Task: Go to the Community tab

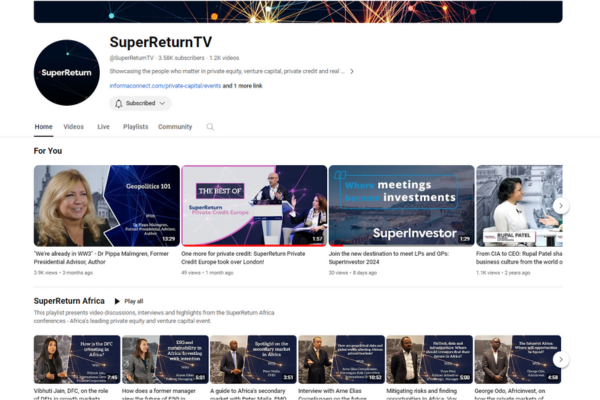Action: pyautogui.click(x=175, y=127)
